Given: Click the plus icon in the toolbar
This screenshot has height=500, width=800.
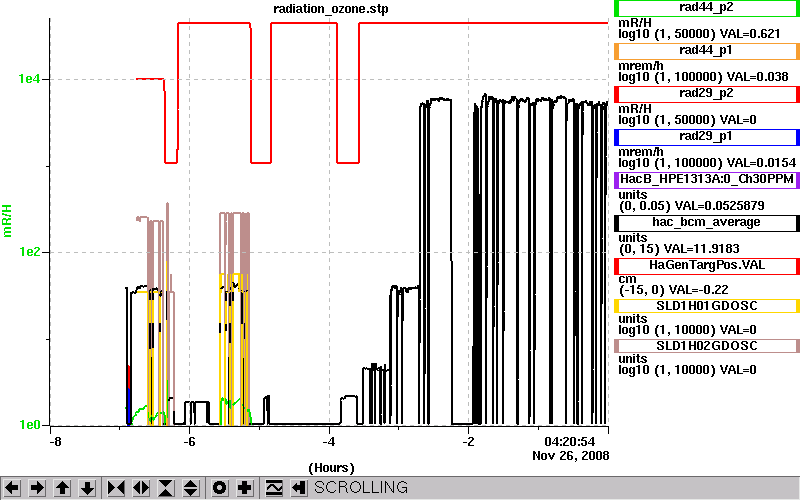Looking at the screenshot, I should click(245, 488).
